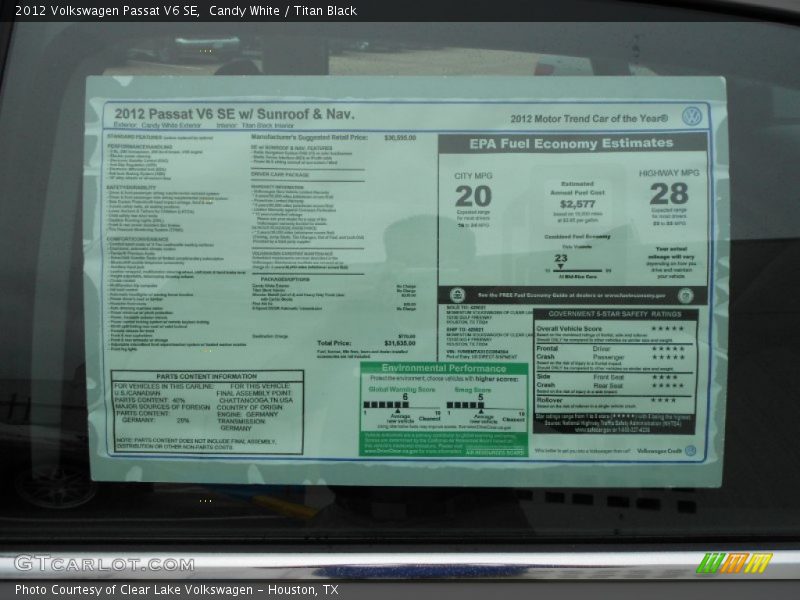Image resolution: width=800 pixels, height=600 pixels.
Task: Click 'Candy White / Titan Black' in the caption
Action: coord(283,11)
